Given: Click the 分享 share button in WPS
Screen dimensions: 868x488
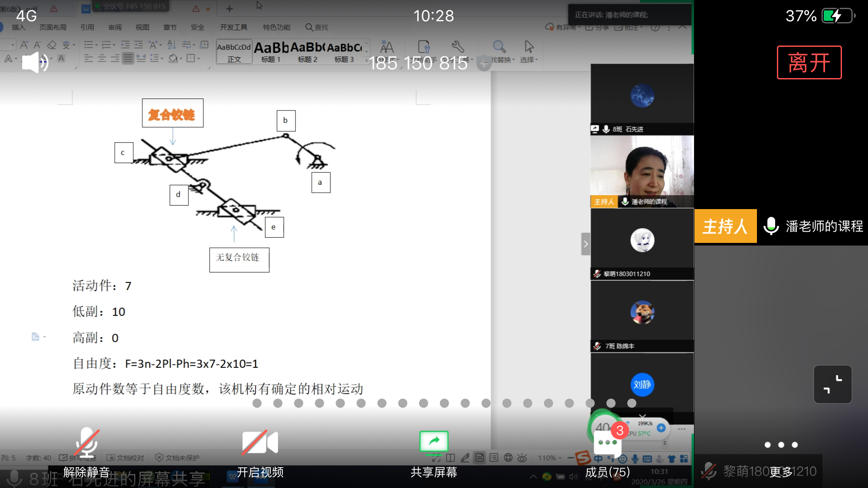Looking at the screenshot, I should (598, 27).
